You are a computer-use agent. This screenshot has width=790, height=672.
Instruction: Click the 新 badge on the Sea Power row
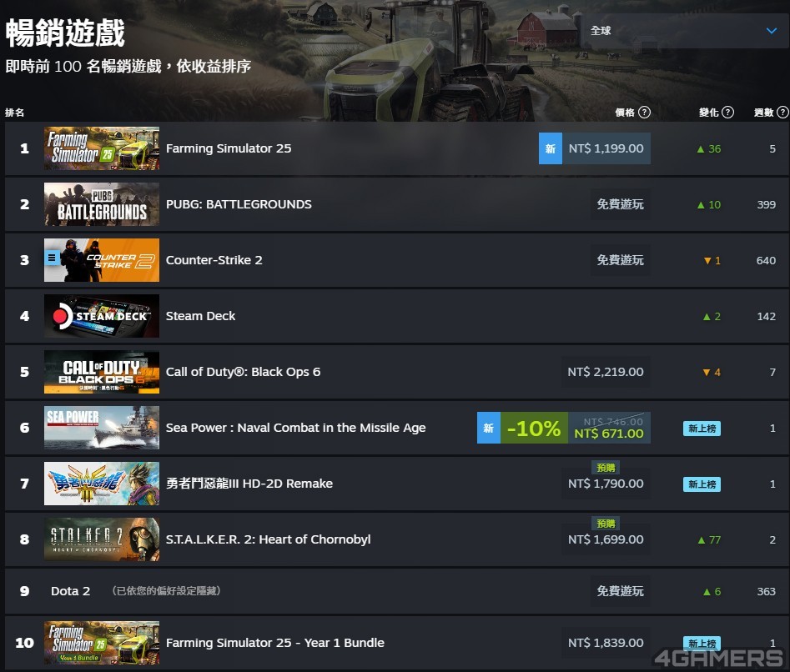tap(489, 428)
